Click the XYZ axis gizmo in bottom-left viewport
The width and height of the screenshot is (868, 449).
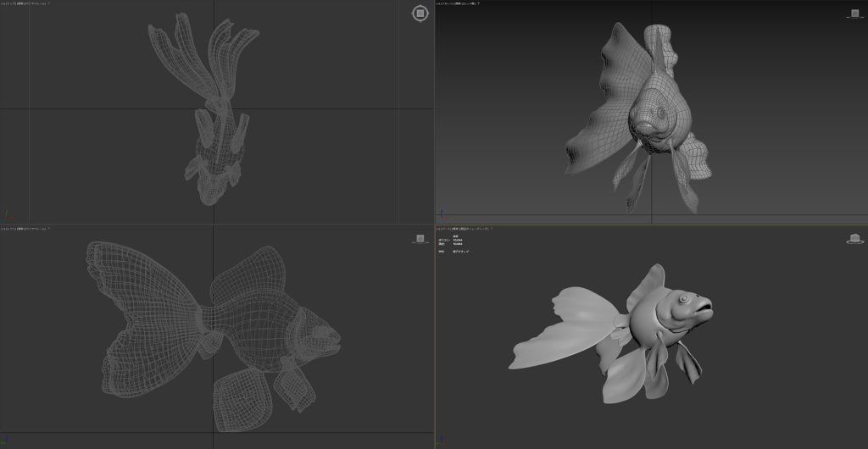click(8, 441)
